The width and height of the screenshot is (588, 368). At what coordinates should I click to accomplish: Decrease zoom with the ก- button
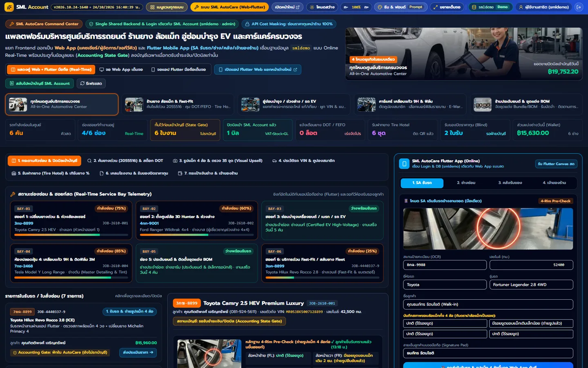(346, 7)
